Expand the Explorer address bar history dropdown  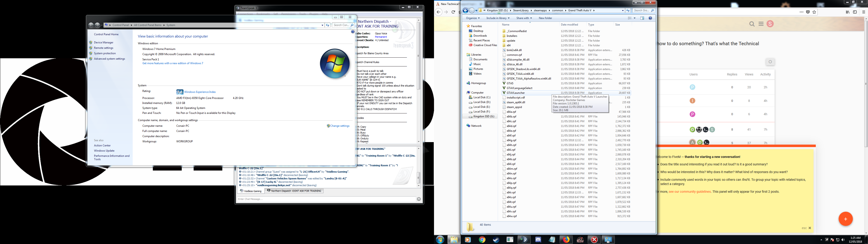tap(623, 10)
